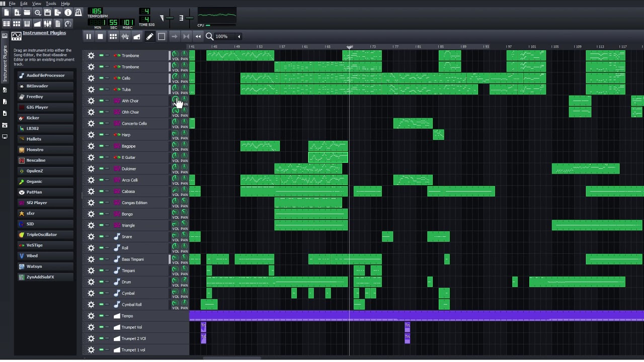Solo the Cabasa track
The height and width of the screenshot is (362, 644).
coord(107,191)
